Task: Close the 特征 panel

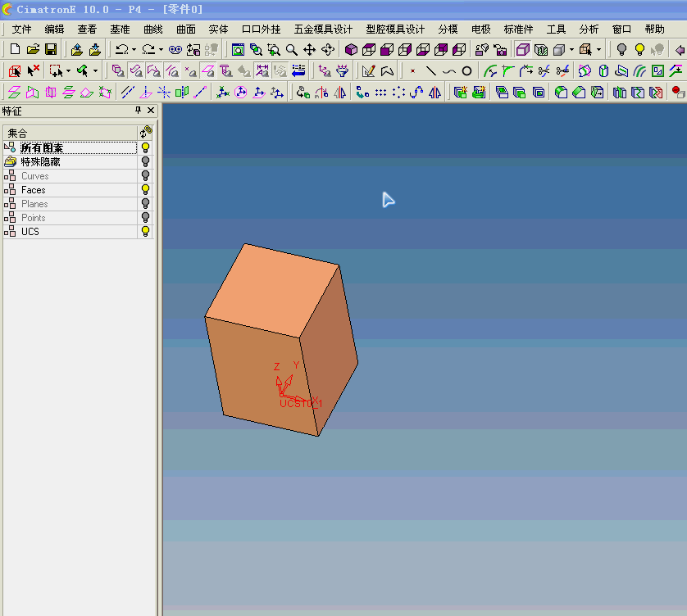Action: pos(151,111)
